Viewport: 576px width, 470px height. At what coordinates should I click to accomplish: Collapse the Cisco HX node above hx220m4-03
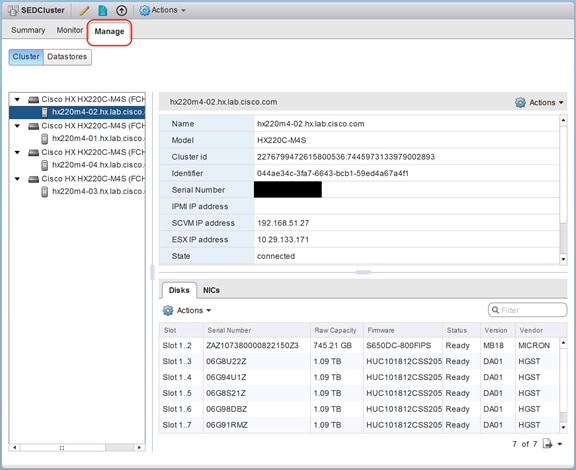(17, 179)
